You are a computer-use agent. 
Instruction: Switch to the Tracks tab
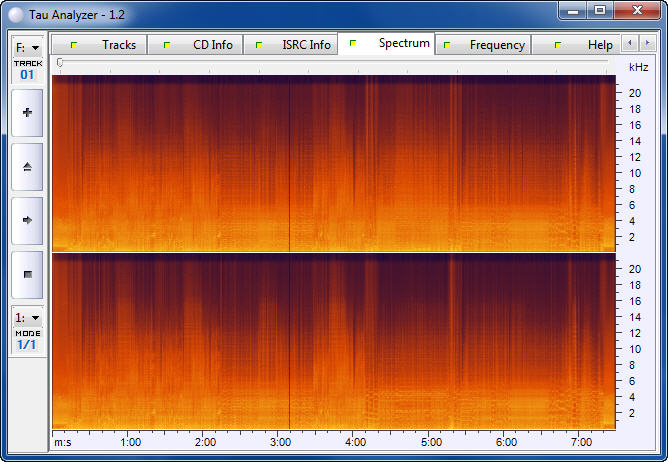(x=108, y=45)
